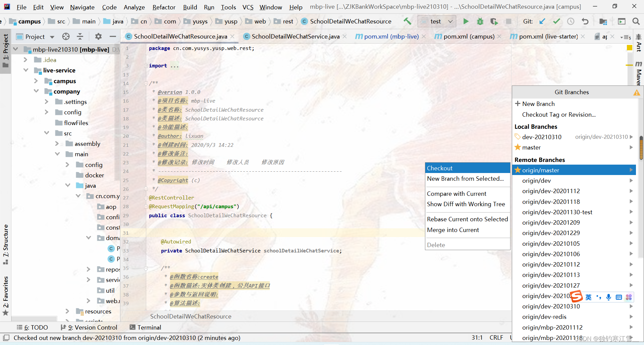
Task: Update project with Git blue arrow
Action: pyautogui.click(x=542, y=21)
